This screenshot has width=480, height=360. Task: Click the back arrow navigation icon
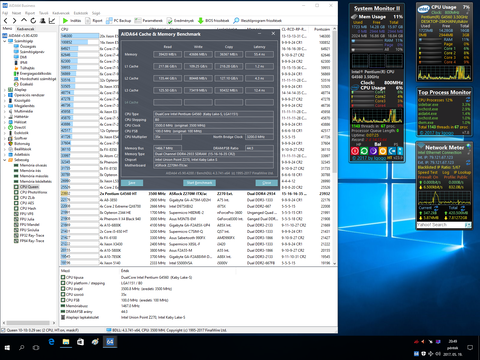click(x=6, y=21)
